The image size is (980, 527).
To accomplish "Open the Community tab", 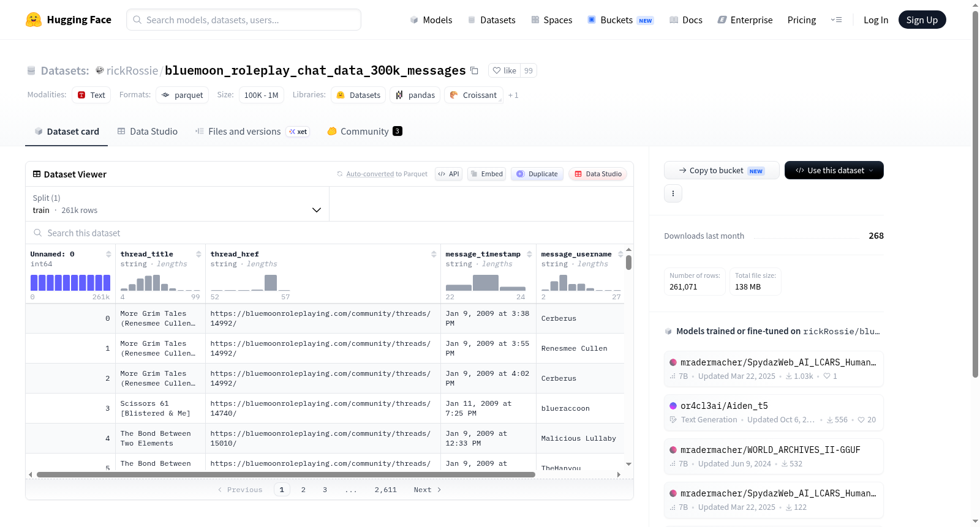I will tap(364, 131).
